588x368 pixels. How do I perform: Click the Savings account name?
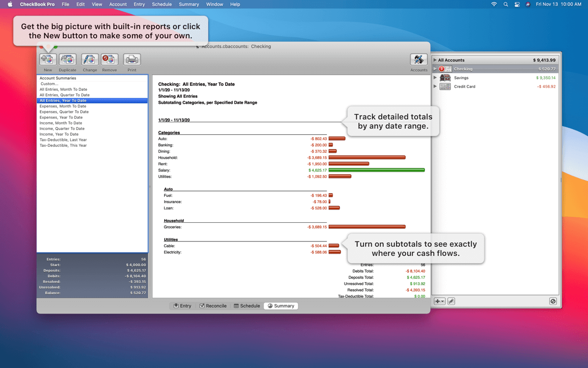(x=461, y=78)
